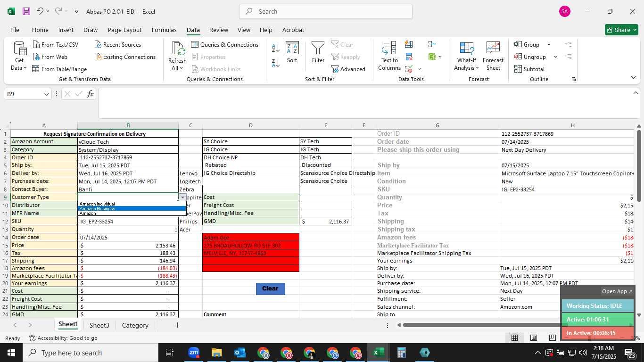This screenshot has width=644, height=362.
Task: Click the Manage Data Model icon
Action: (432, 57)
